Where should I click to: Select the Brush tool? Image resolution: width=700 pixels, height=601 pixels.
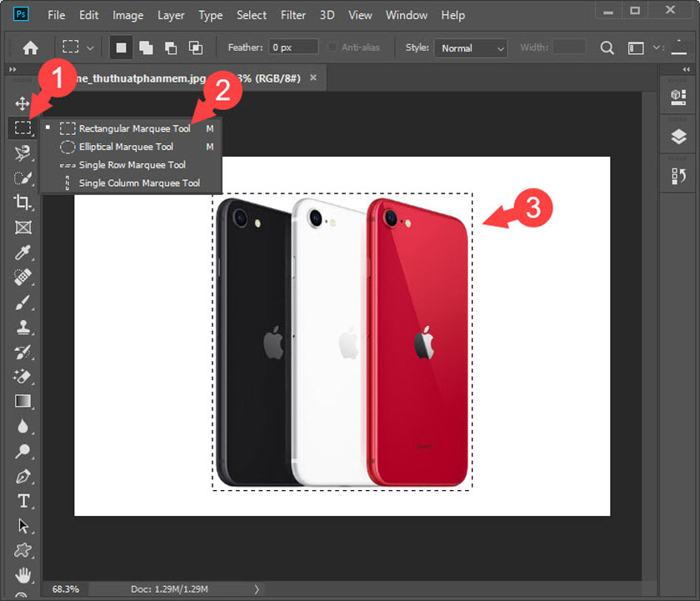pos(22,303)
